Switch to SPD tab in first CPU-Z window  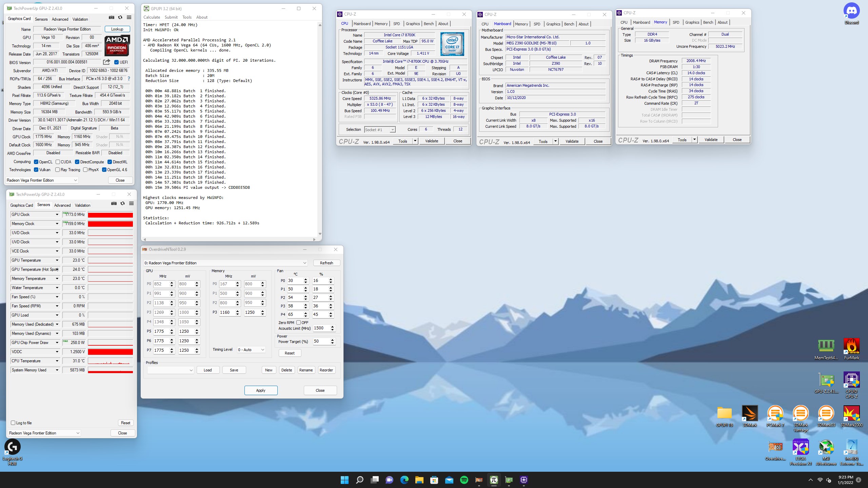point(396,24)
